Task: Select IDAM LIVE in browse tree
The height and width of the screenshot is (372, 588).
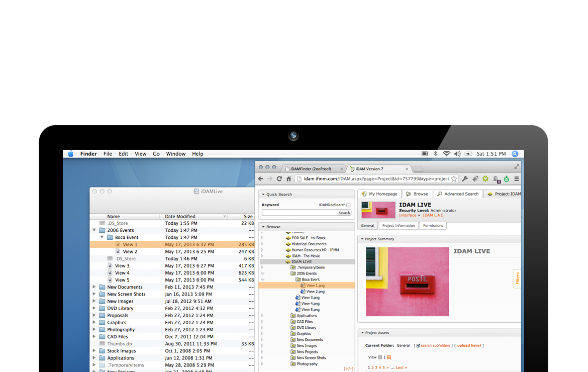Action: (x=301, y=262)
